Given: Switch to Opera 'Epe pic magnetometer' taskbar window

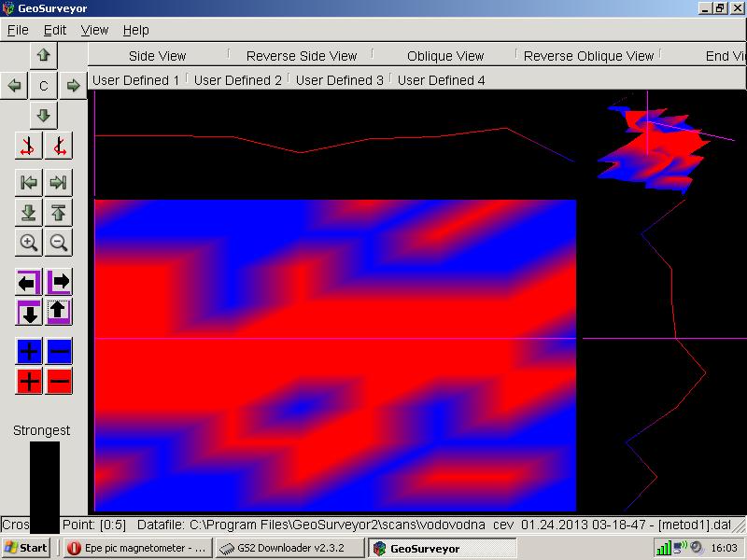Looking at the screenshot, I should 138,548.
